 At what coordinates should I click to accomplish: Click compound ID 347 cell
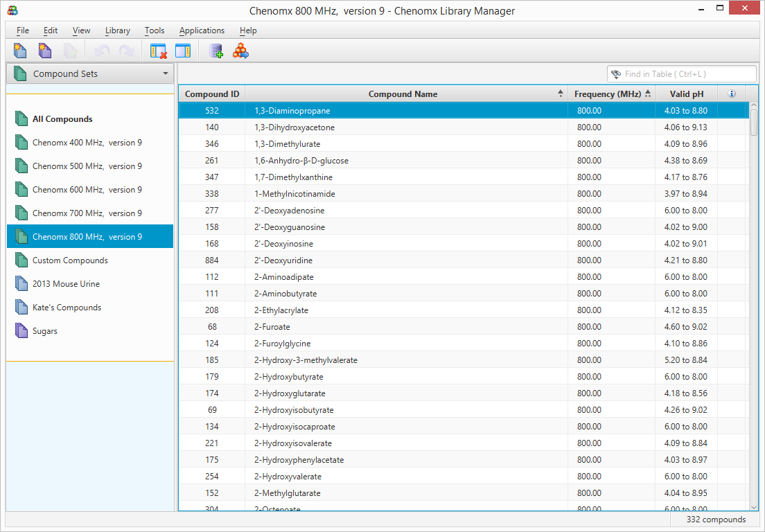point(212,177)
